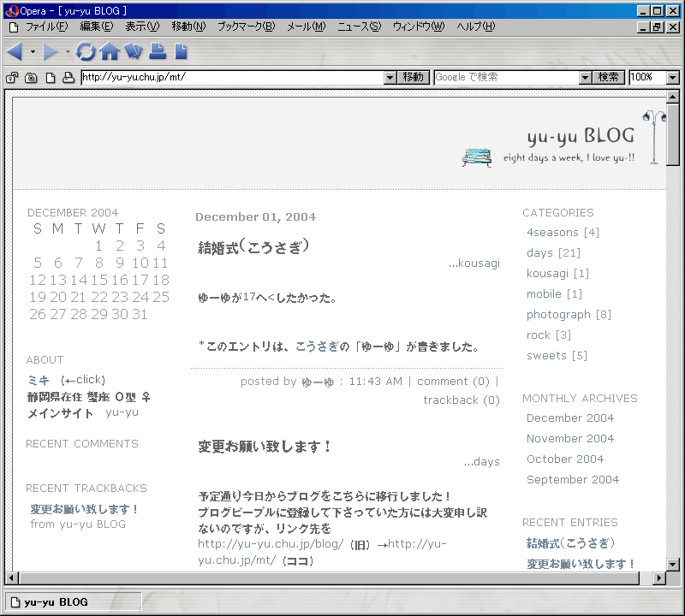Click the trackback (0) link

(462, 400)
